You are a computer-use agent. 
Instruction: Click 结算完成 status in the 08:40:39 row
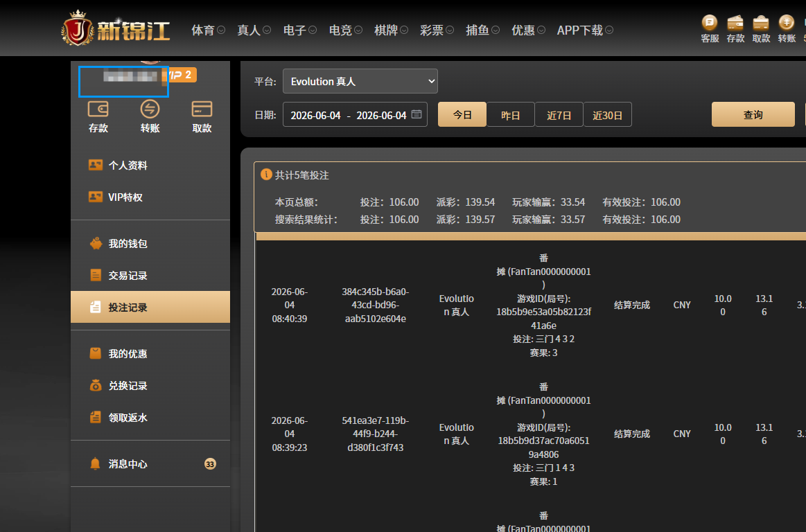pos(632,305)
